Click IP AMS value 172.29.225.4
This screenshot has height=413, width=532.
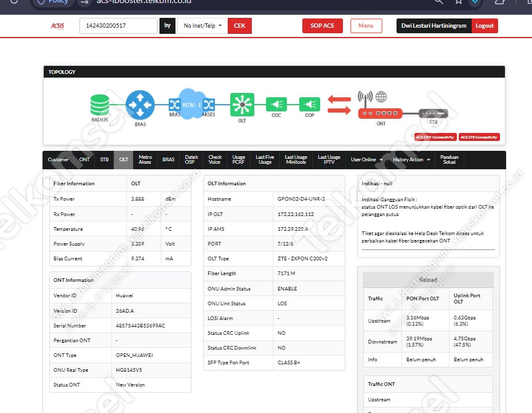point(293,229)
